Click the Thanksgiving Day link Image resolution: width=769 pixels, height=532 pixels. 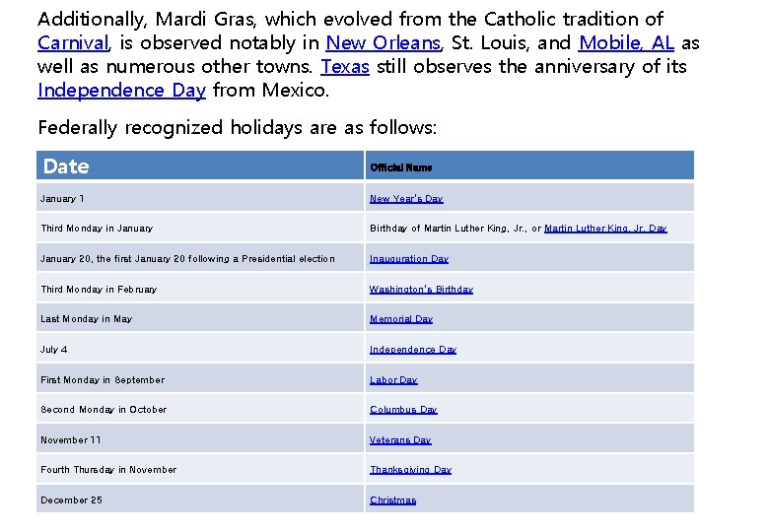tap(410, 470)
